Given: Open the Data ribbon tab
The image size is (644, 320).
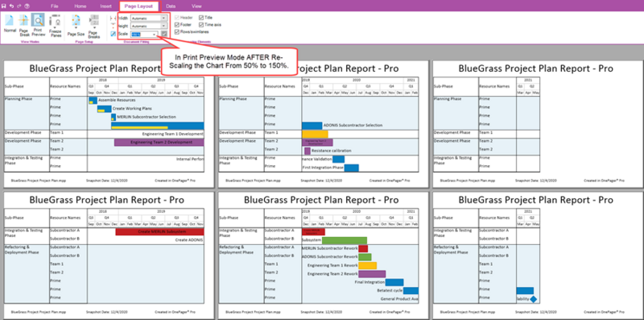Looking at the screenshot, I should [x=171, y=6].
